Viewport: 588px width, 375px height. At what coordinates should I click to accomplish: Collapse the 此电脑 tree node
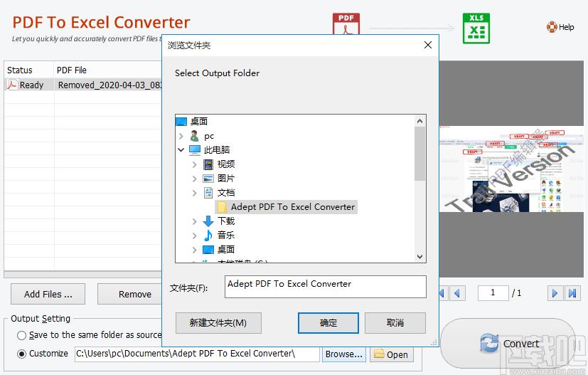click(181, 150)
